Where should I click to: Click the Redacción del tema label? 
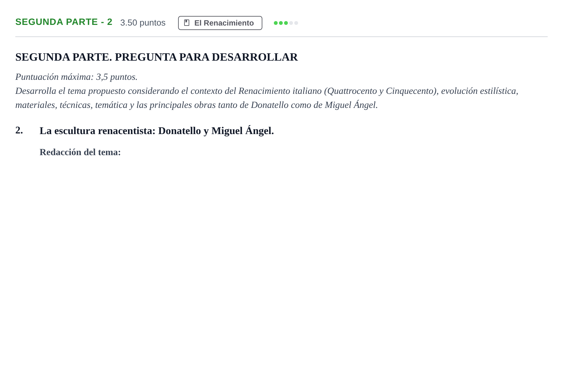tap(80, 152)
